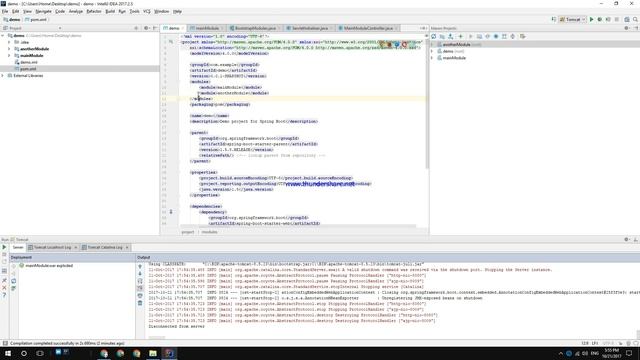Expand mainModule in Maven Projects
The width and height of the screenshot is (640, 360).
pyautogui.click(x=432, y=58)
